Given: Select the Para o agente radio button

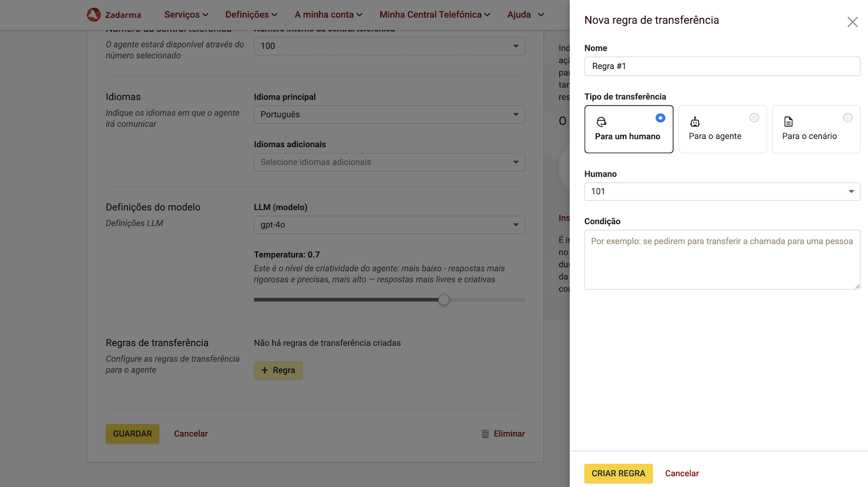Looking at the screenshot, I should click(x=754, y=118).
